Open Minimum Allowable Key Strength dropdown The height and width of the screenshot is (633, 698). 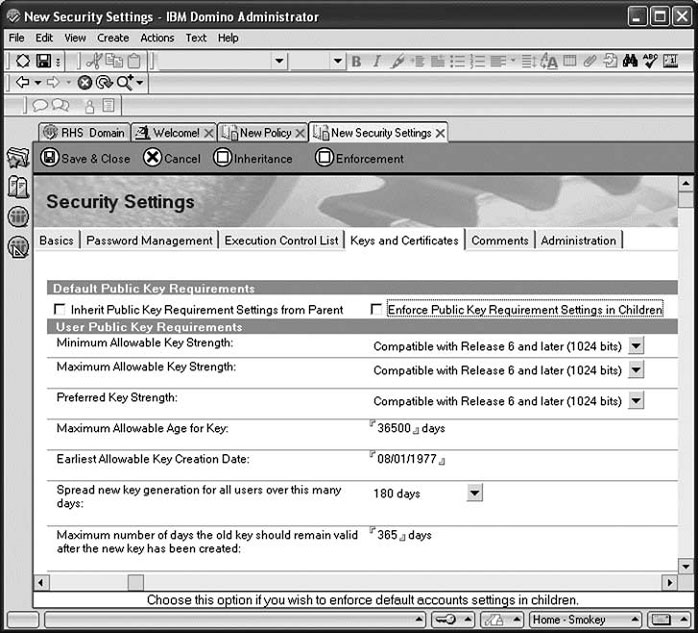636,345
